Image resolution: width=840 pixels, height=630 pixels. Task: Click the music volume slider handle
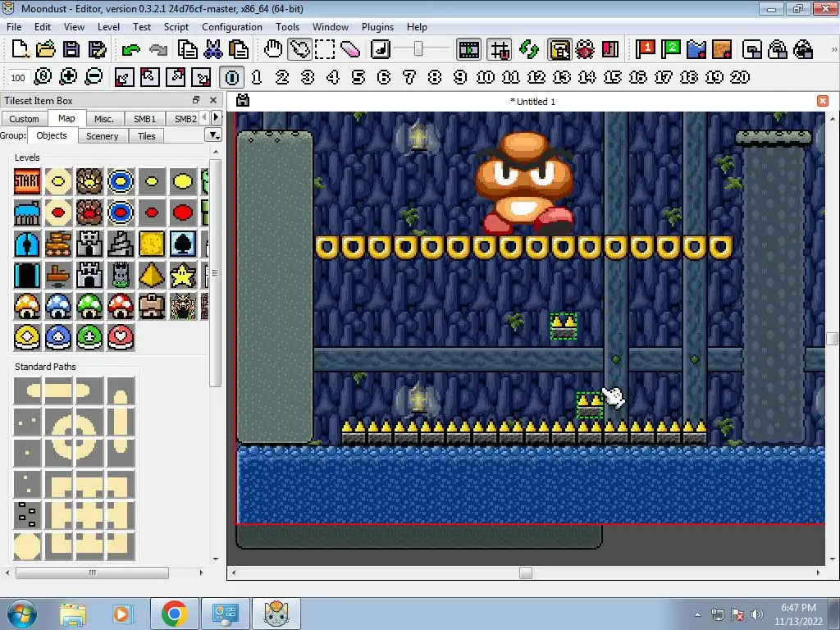[418, 49]
